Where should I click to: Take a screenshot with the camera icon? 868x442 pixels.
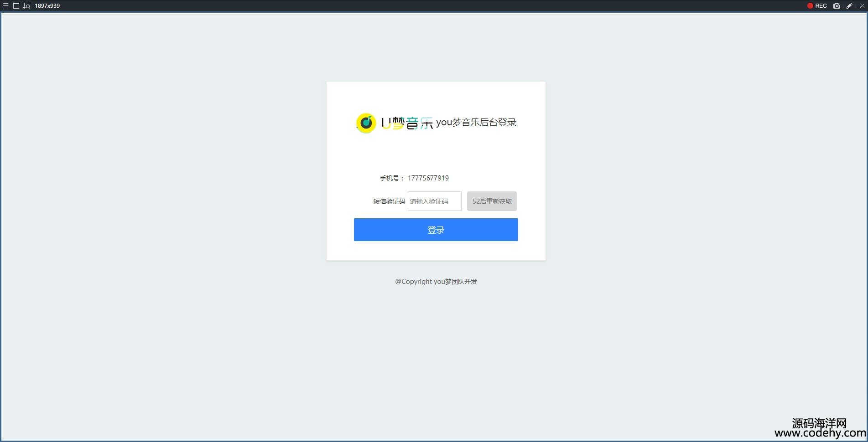pyautogui.click(x=837, y=6)
